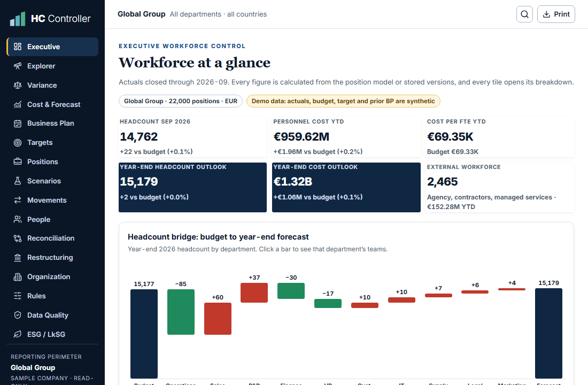
Task: Open the External Workforce tile
Action: point(500,187)
